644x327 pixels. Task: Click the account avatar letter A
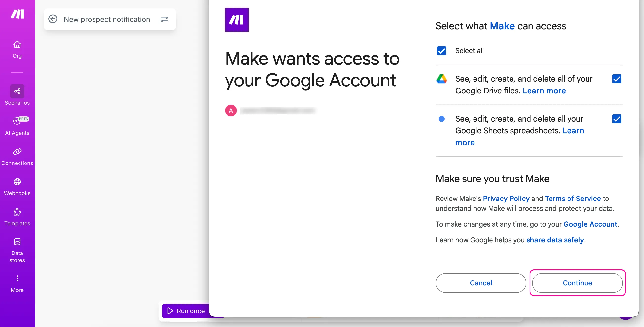(x=231, y=110)
